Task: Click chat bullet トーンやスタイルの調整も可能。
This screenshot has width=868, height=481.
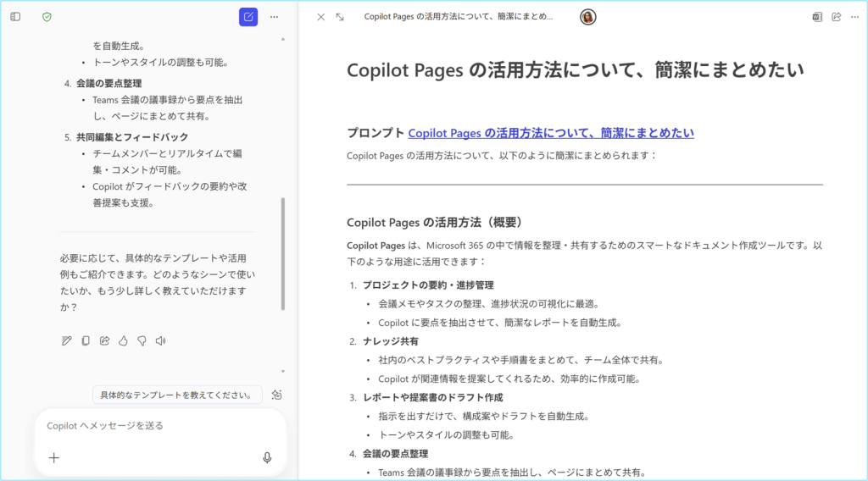Action: click(x=160, y=63)
